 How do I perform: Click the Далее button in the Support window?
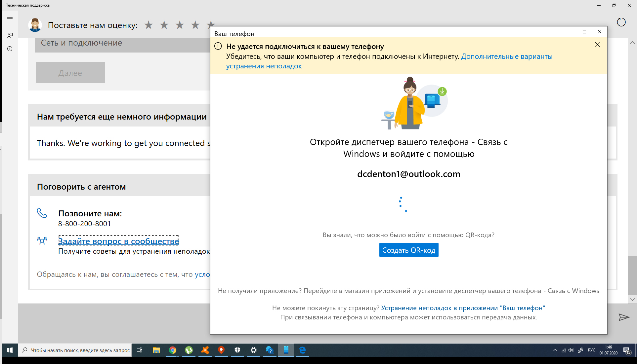coord(70,73)
